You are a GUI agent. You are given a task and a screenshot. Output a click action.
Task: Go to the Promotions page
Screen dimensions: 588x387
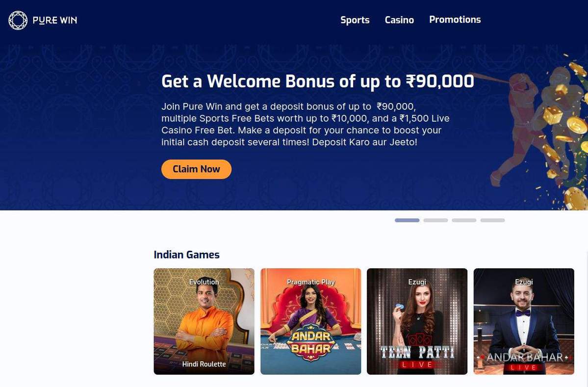coord(455,20)
